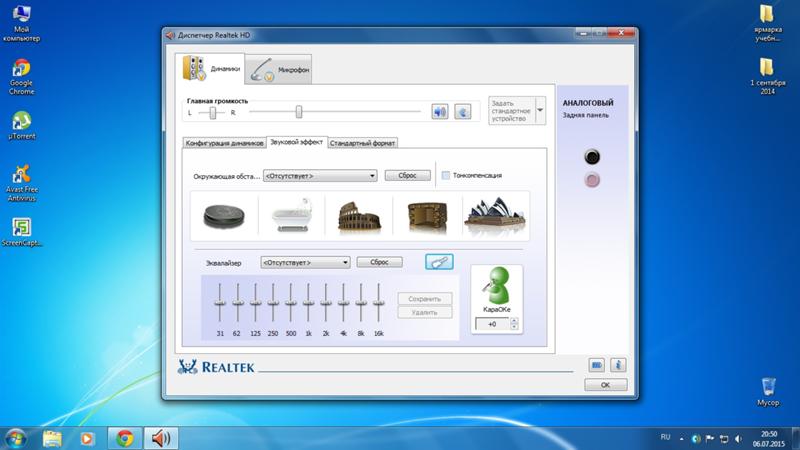Click the 4k equalizer slider
800x450 pixels.
coord(343,303)
